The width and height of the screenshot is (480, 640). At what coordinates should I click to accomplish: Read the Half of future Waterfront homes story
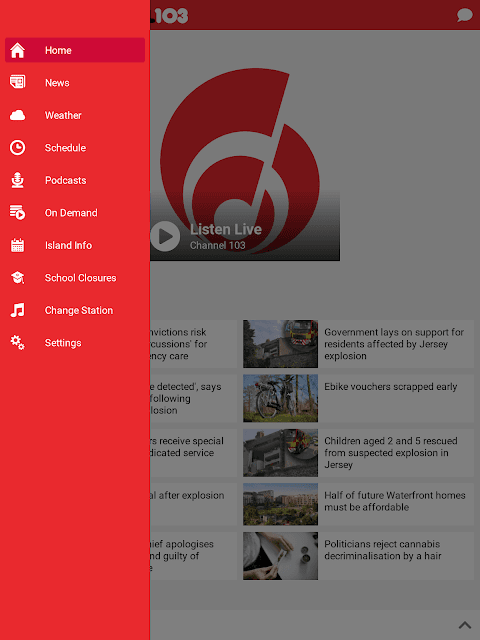(358, 504)
